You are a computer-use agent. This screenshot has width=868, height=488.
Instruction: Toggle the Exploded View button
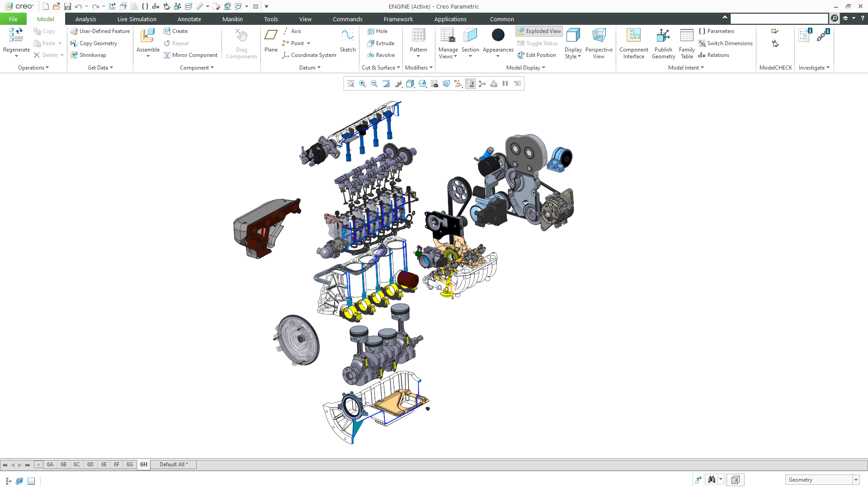(x=539, y=31)
